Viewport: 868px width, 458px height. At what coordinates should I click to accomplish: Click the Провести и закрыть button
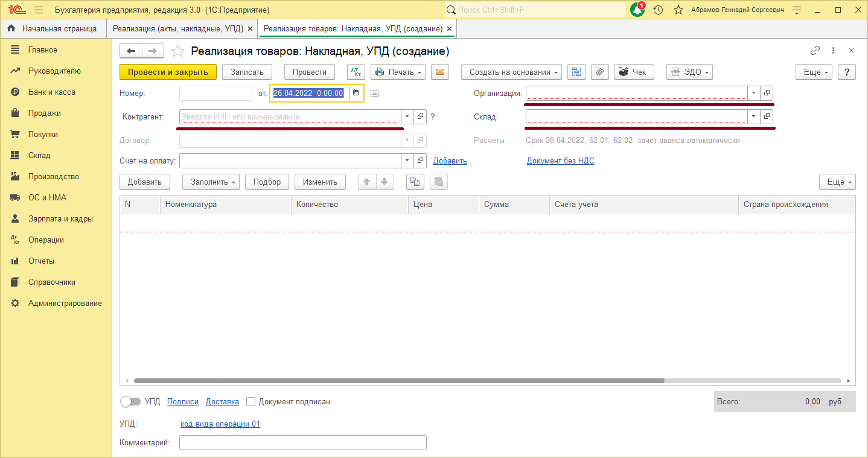pyautogui.click(x=168, y=72)
